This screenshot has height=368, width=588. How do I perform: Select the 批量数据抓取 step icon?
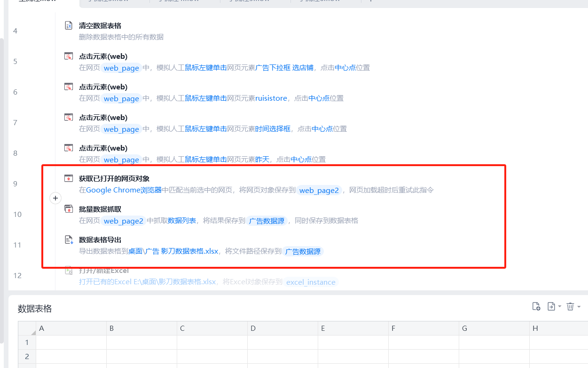[69, 209]
